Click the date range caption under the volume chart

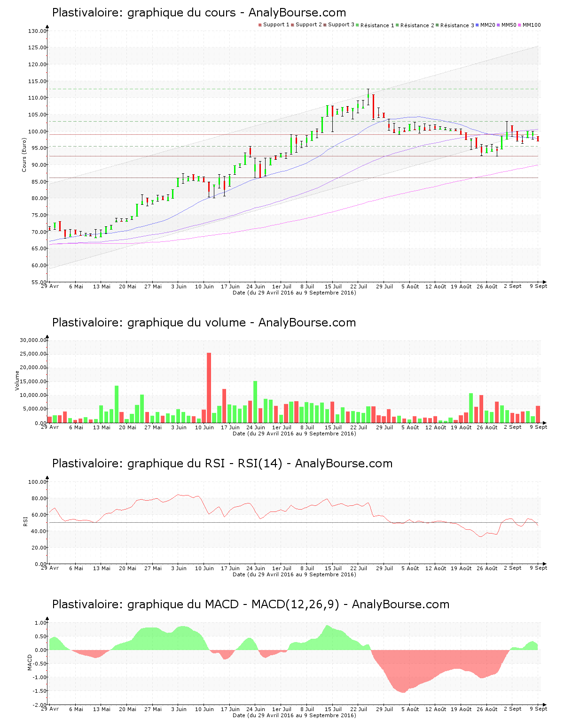294,434
